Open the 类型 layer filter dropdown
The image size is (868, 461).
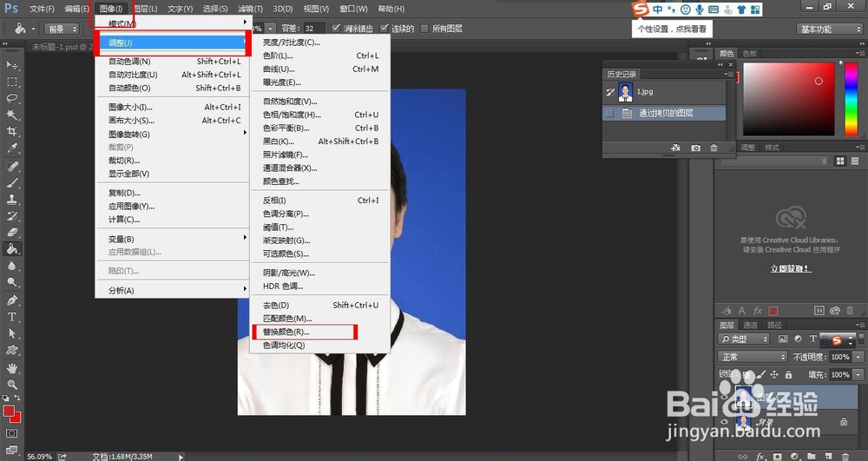point(744,339)
